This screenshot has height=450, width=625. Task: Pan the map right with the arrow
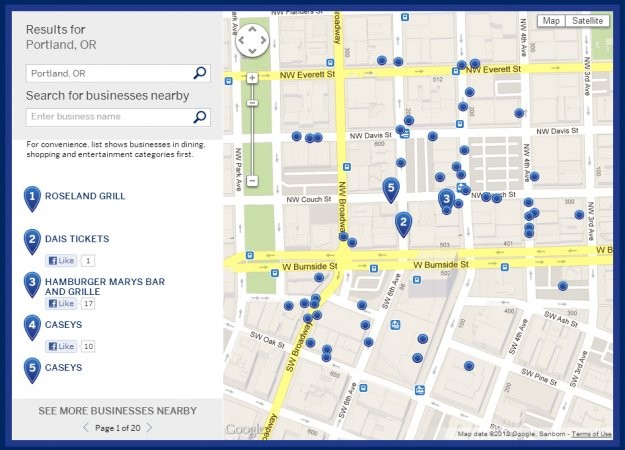coord(263,40)
